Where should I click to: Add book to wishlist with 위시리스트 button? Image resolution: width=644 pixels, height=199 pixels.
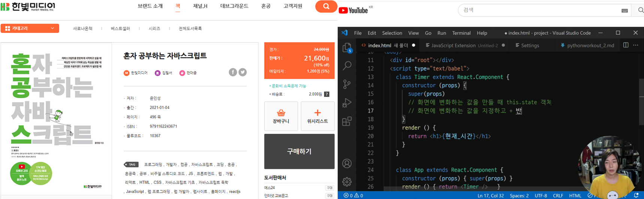317,116
